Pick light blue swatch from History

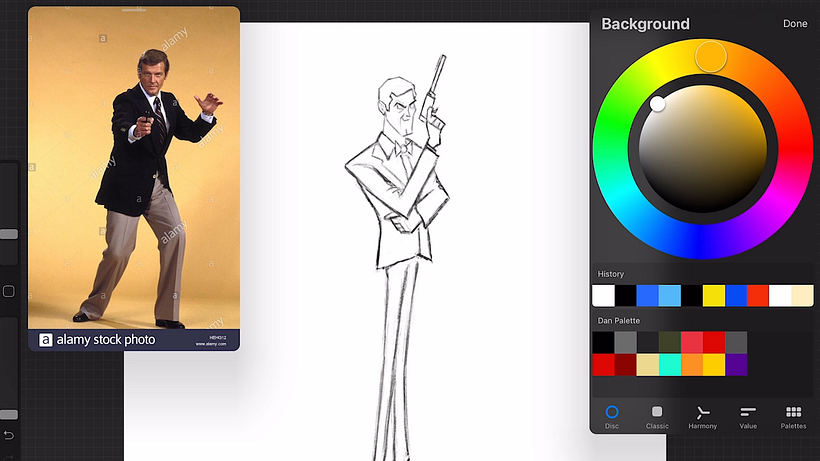tap(669, 296)
